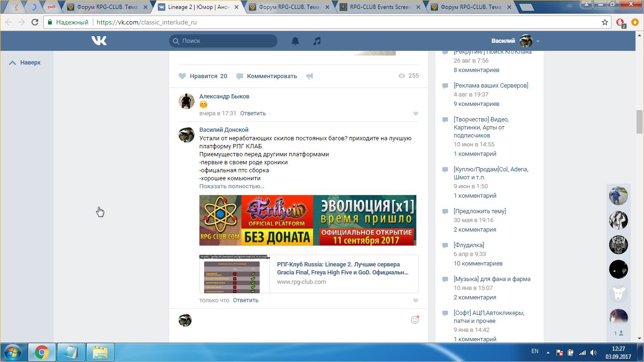
Task: Open [Куплю/Продам]Col, Adena topic
Action: (491, 173)
